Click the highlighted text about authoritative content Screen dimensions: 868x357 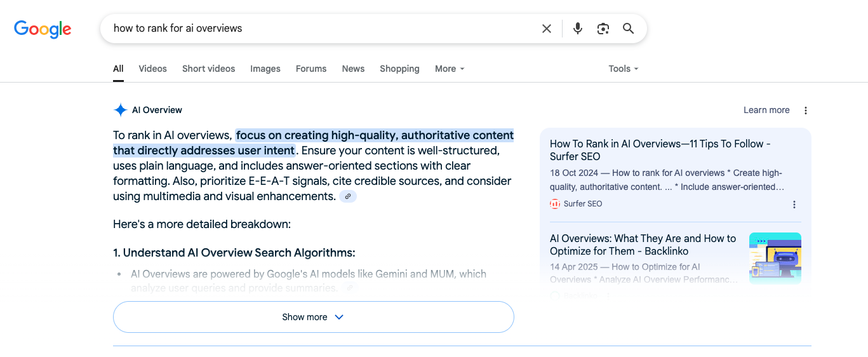(314, 143)
